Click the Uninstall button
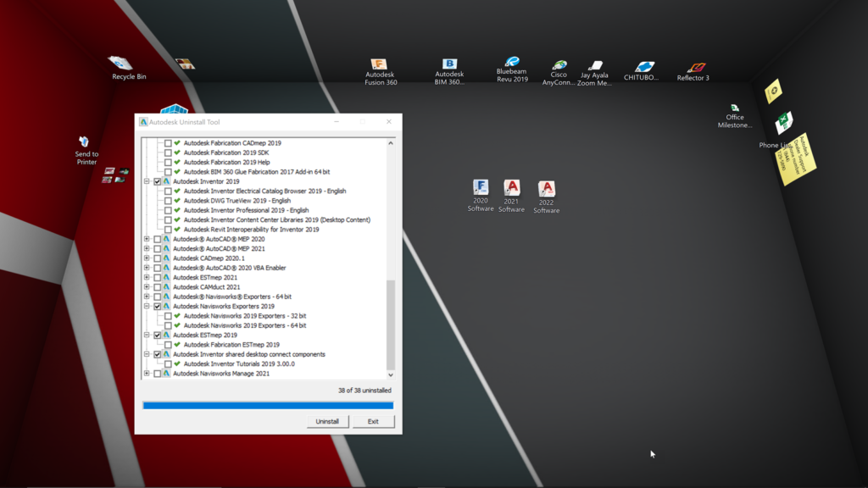 pos(327,420)
